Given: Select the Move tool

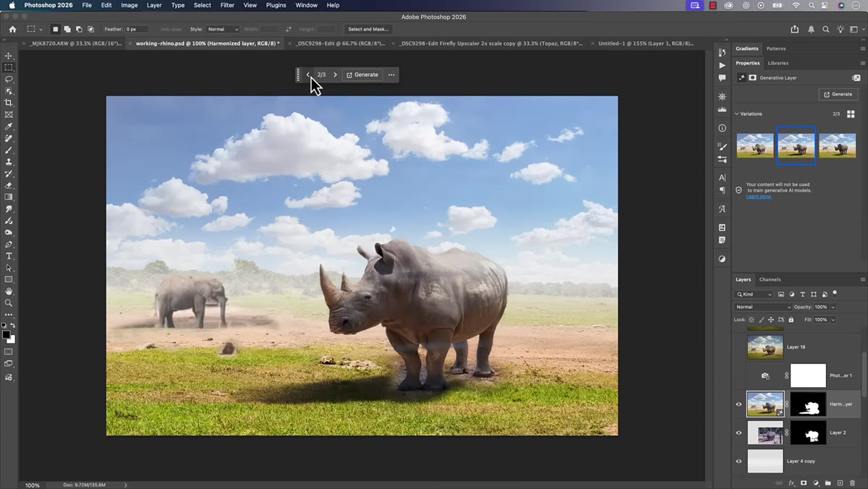Looking at the screenshot, I should [9, 56].
